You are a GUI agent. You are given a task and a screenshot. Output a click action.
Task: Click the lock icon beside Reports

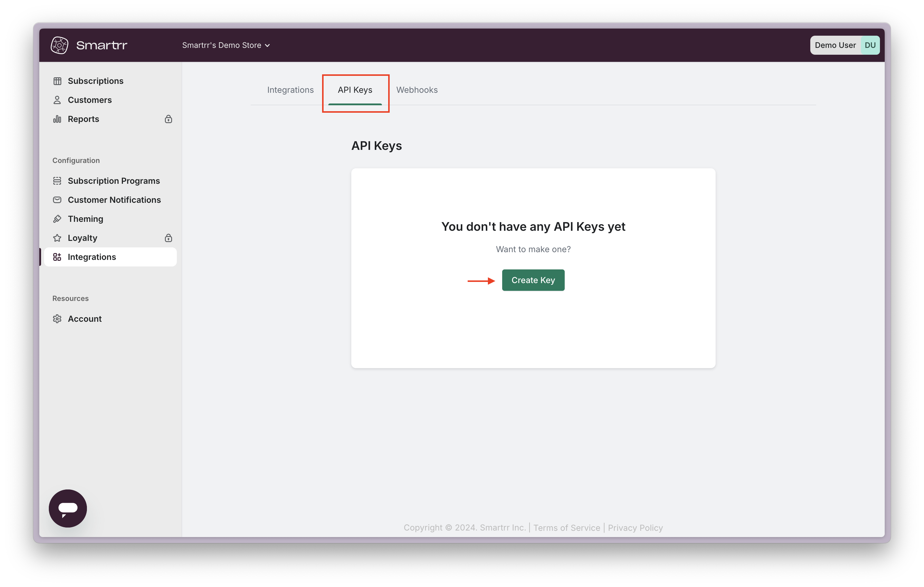168,119
